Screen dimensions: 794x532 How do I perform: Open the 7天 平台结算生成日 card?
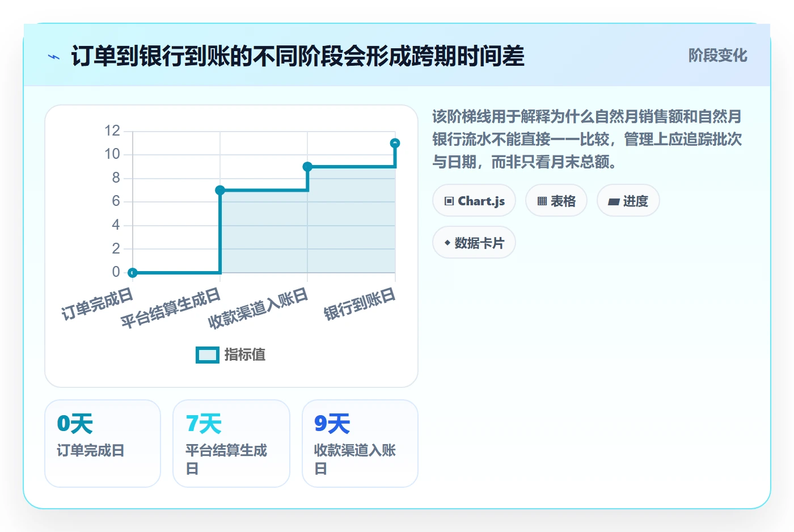tap(231, 444)
